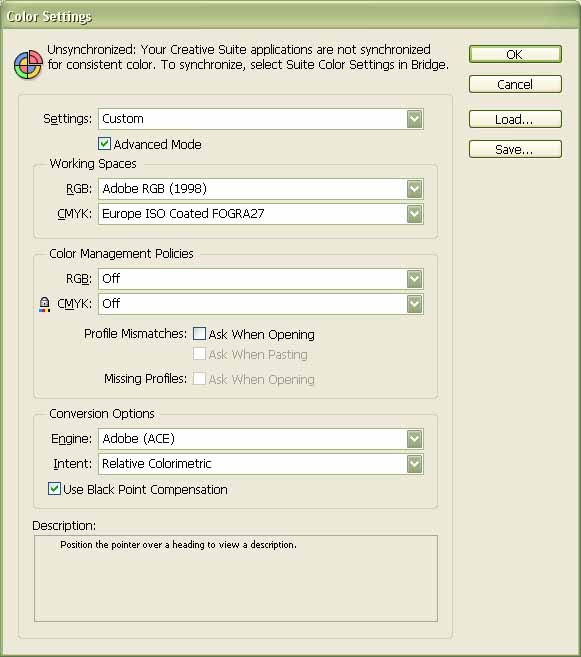Viewport: 581px width, 657px height.
Task: Click inside the Description text box
Action: click(236, 579)
